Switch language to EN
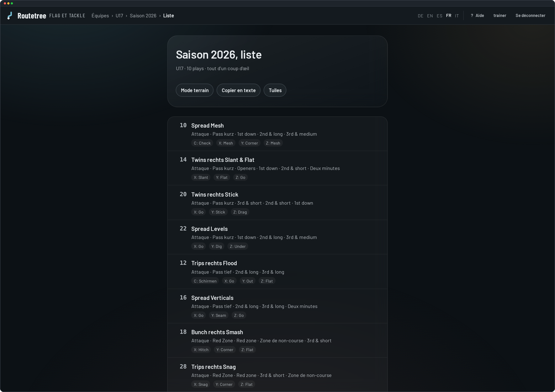Viewport: 555px width, 392px height. [430, 16]
